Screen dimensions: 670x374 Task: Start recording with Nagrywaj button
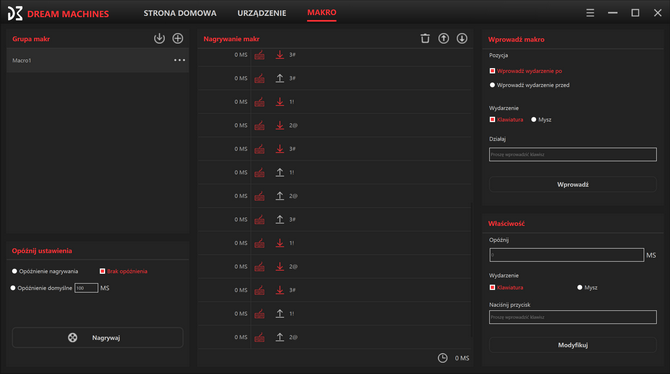(98, 338)
